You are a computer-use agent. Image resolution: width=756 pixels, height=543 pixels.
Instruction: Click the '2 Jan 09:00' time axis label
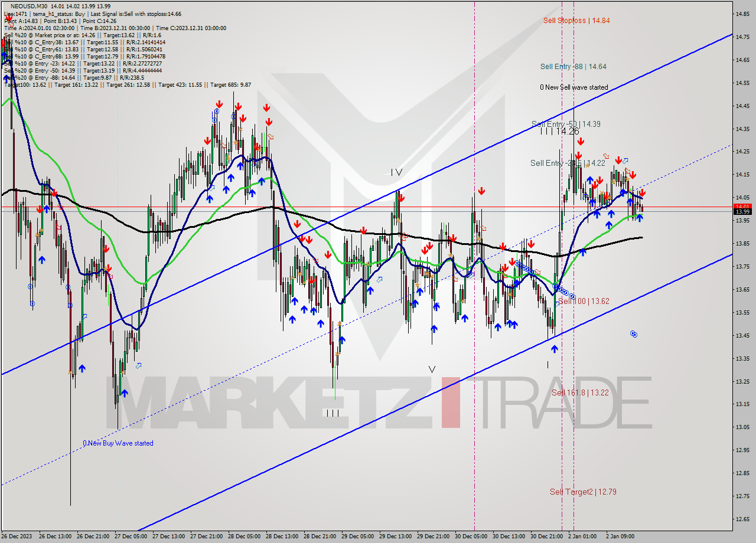pos(620,537)
